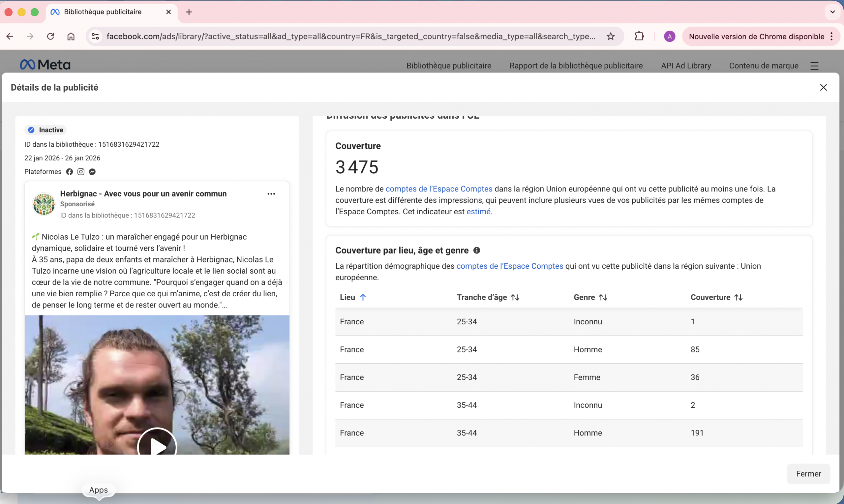Click the Herbignac page profile picture
The image size is (844, 504).
(44, 204)
